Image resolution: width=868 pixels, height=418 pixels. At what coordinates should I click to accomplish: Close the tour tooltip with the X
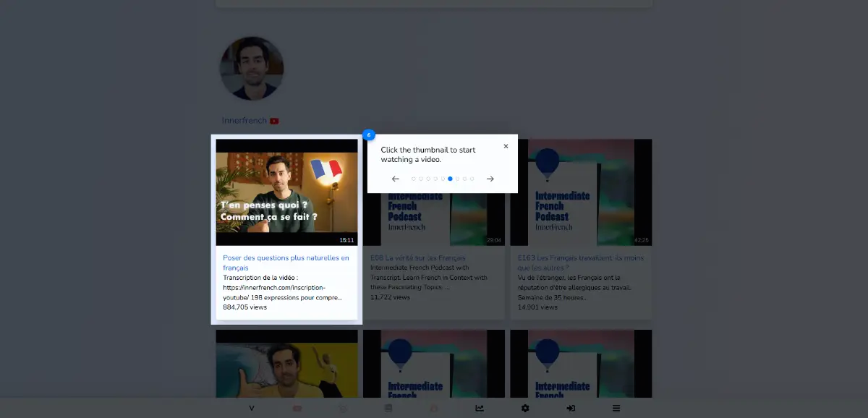506,146
